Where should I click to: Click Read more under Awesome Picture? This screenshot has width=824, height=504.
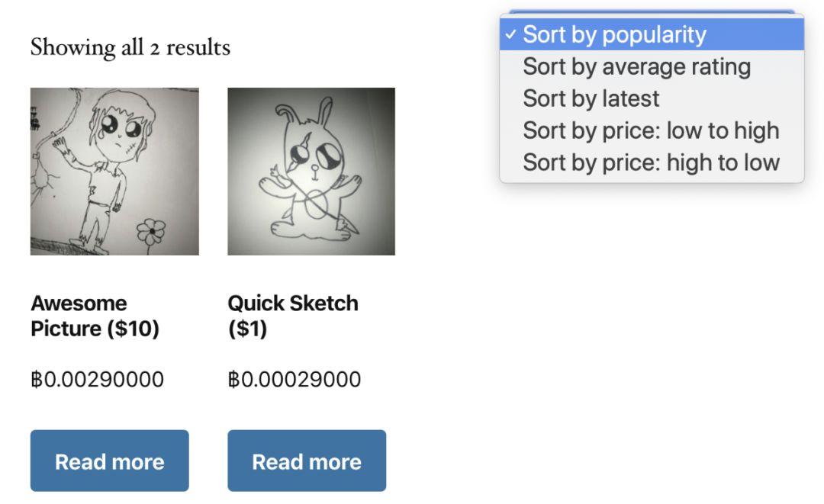109,461
